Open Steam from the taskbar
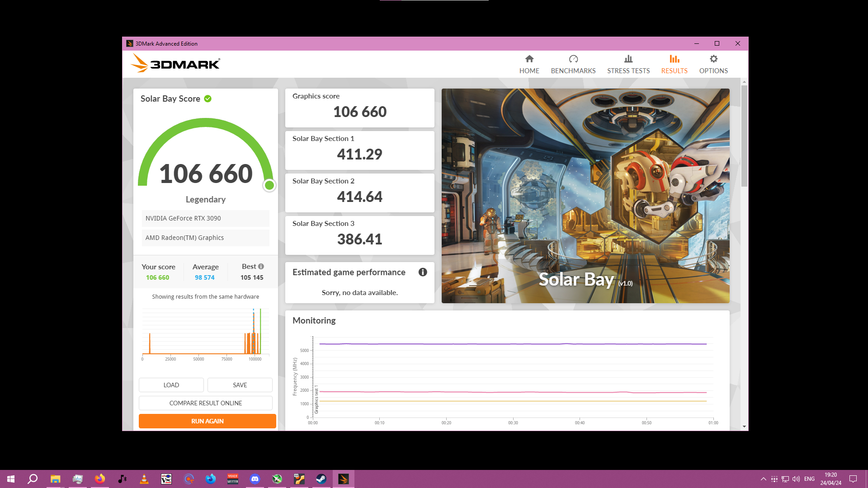 (x=321, y=479)
